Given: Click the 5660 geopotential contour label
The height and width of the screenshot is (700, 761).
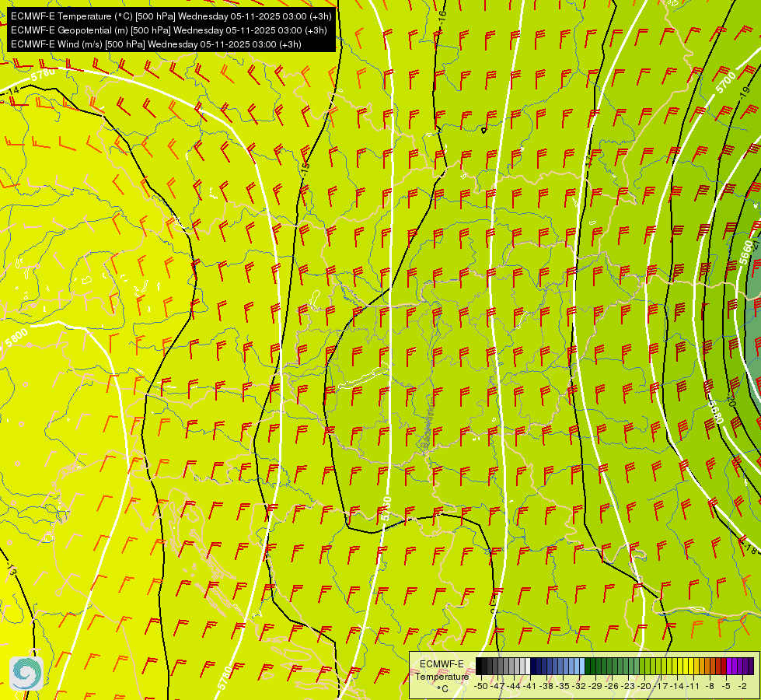Looking at the screenshot, I should click(x=746, y=253).
